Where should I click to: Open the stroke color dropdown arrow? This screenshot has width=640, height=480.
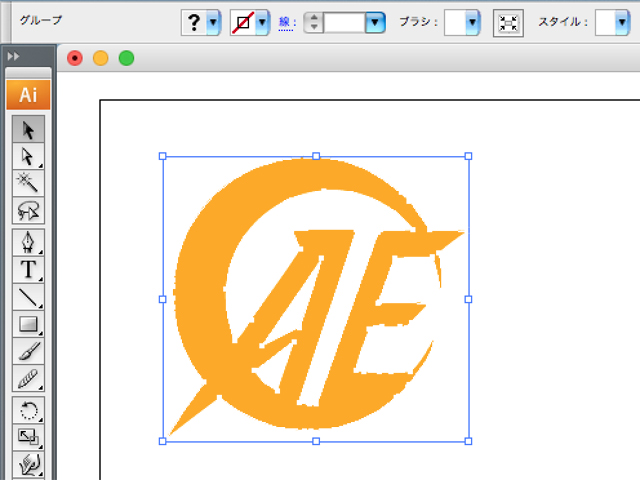point(263,22)
